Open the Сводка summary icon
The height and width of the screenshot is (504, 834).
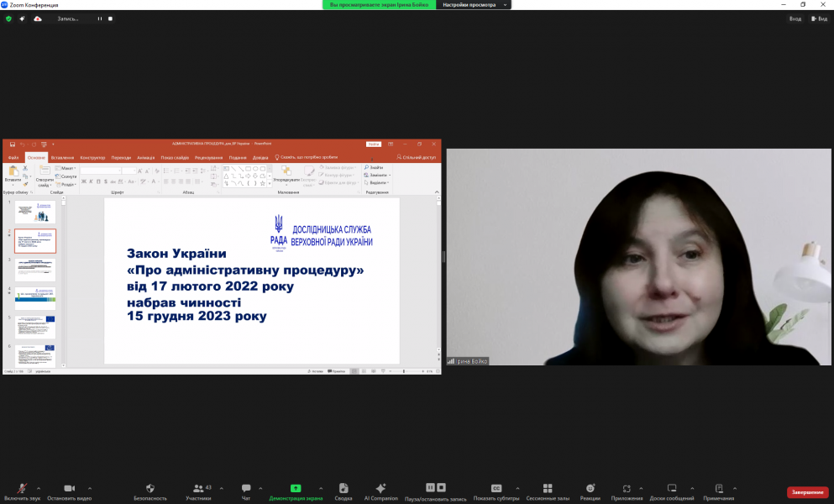(344, 489)
